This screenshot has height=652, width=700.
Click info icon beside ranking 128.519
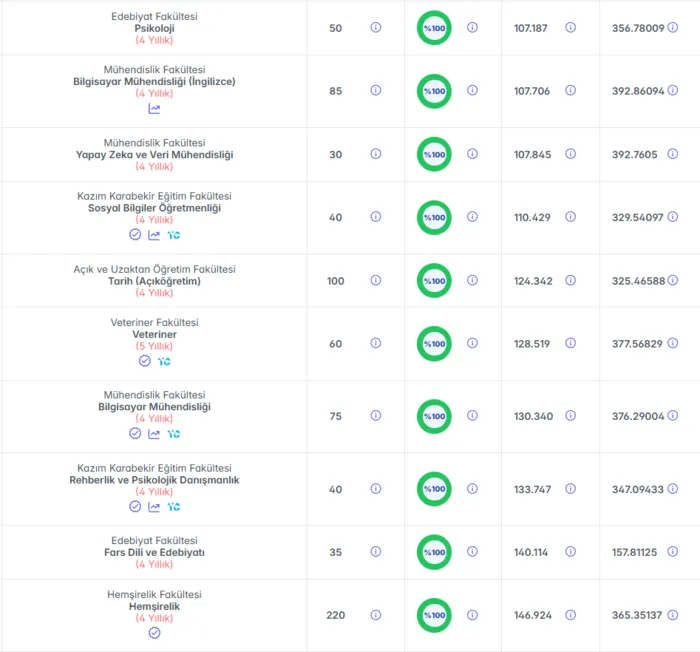click(571, 343)
